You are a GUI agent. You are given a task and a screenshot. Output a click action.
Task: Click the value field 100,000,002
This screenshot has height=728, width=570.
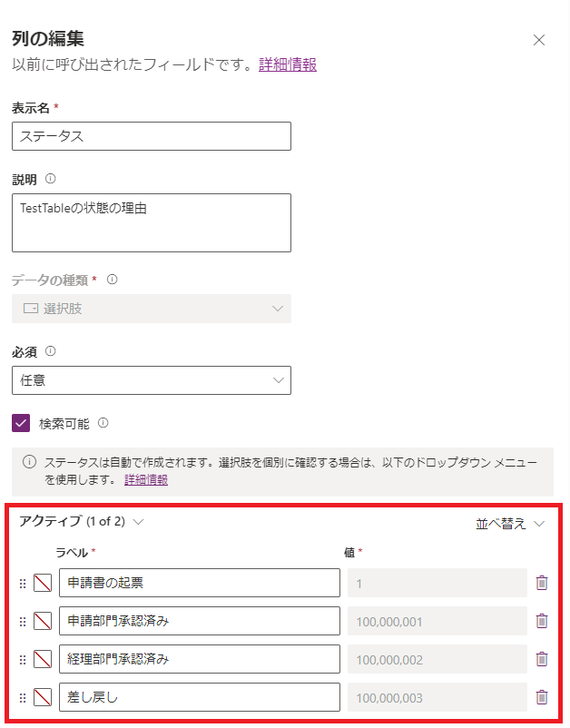point(437,659)
